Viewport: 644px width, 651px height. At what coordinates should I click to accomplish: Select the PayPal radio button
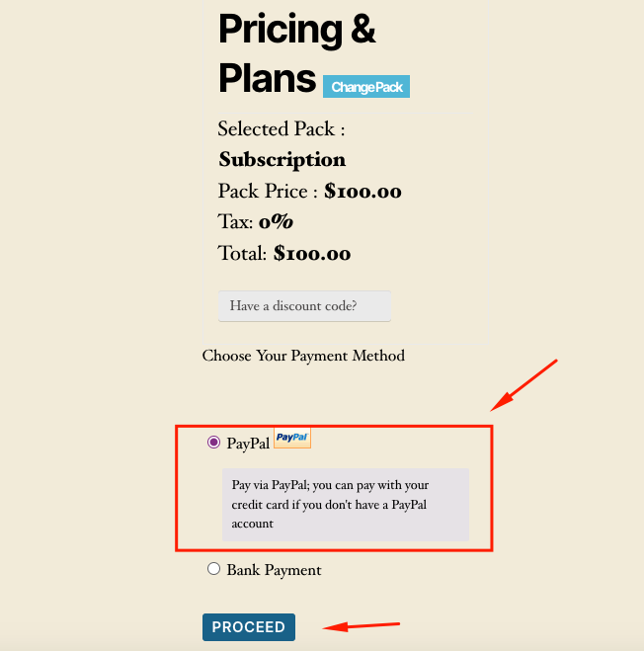(213, 443)
